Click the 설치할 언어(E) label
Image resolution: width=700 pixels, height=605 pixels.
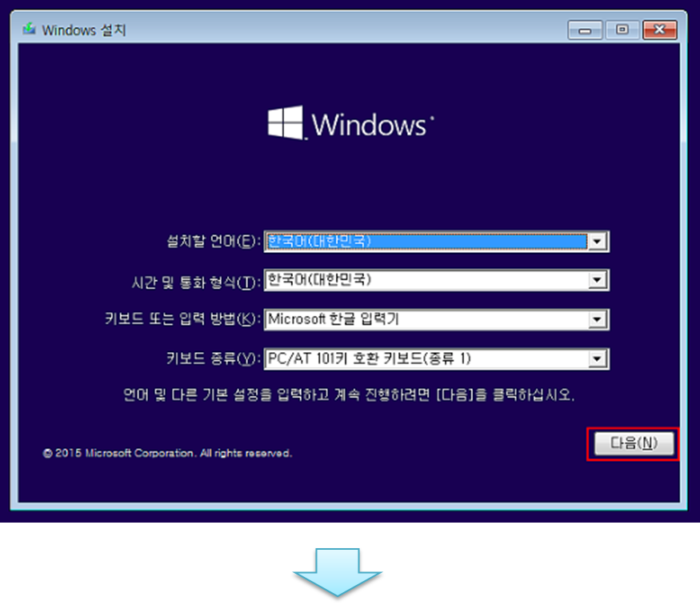point(213,242)
